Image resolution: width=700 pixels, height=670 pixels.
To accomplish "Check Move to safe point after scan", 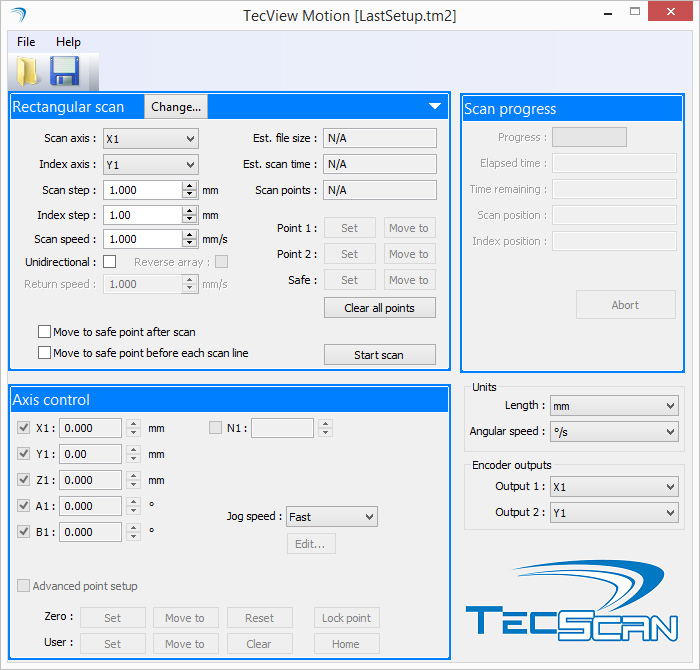I will pos(44,332).
